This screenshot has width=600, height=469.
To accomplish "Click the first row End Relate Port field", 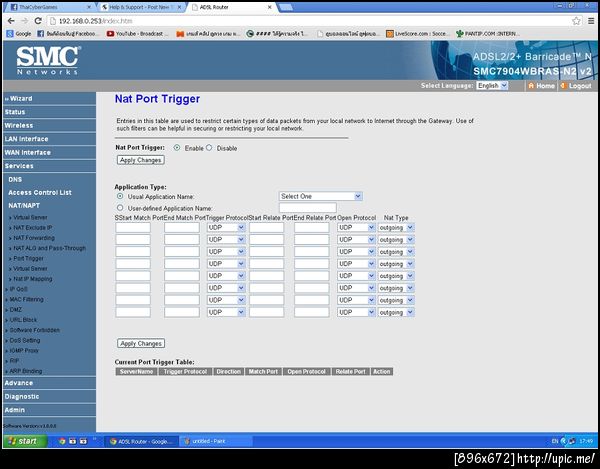I will pos(311,228).
